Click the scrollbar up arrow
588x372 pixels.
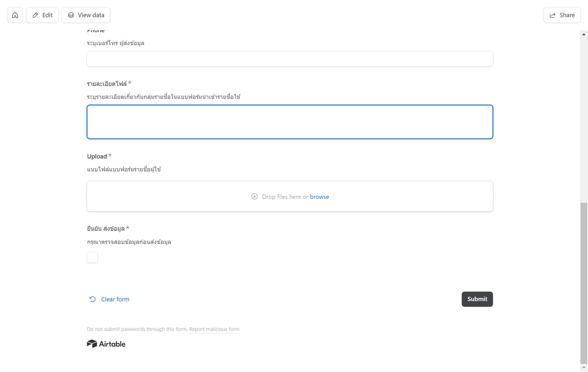[584, 34]
